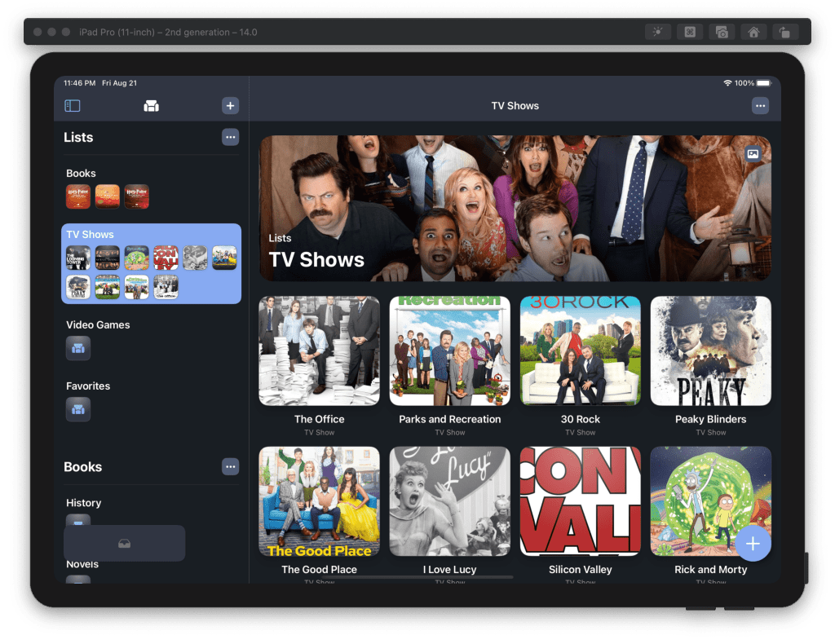Take a simulator screenshot with camera icon
Screen dimensions: 835x644
[x=722, y=32]
